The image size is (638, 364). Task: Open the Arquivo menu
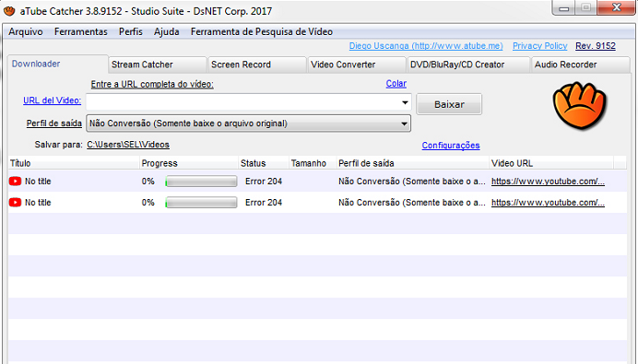pyautogui.click(x=26, y=31)
